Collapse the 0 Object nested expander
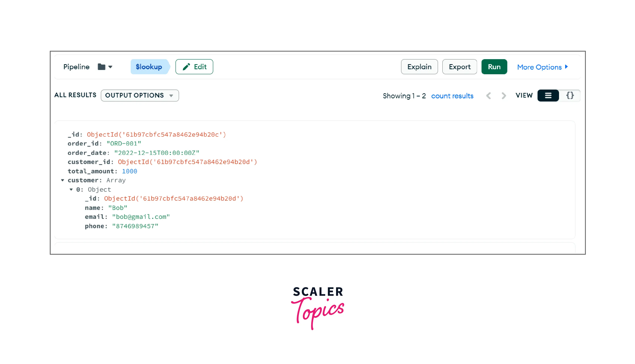This screenshot has height=364, width=635. [x=71, y=189]
